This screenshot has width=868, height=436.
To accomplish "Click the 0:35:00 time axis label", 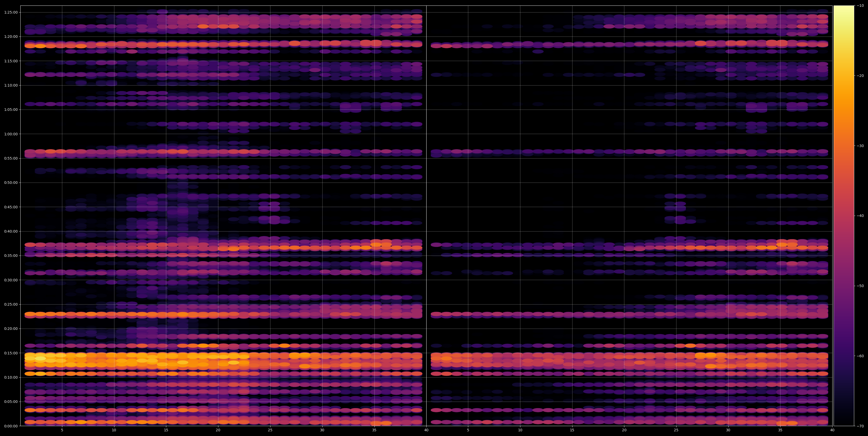I will [11, 256].
